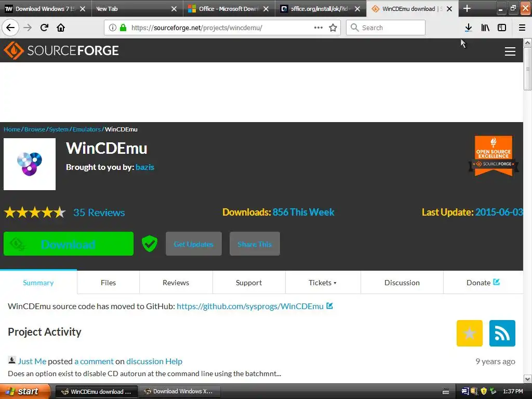Click the Home breadcrumb link
The width and height of the screenshot is (532, 399).
click(12, 129)
